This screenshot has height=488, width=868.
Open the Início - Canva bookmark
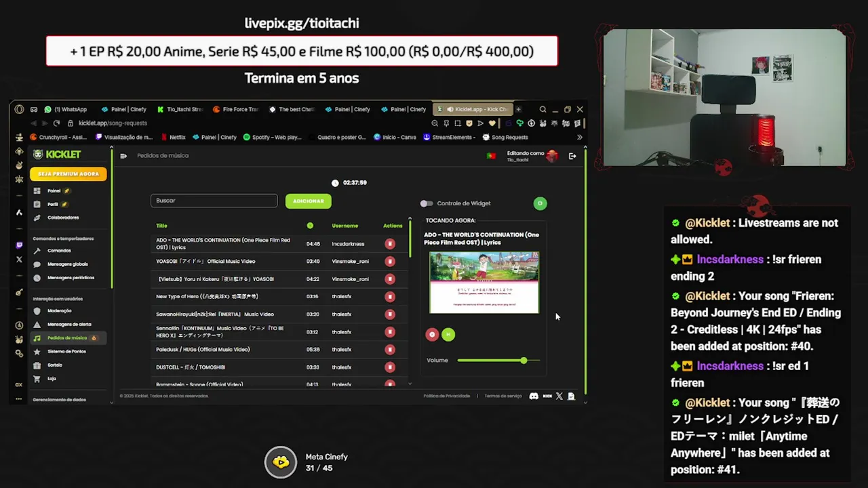[395, 137]
